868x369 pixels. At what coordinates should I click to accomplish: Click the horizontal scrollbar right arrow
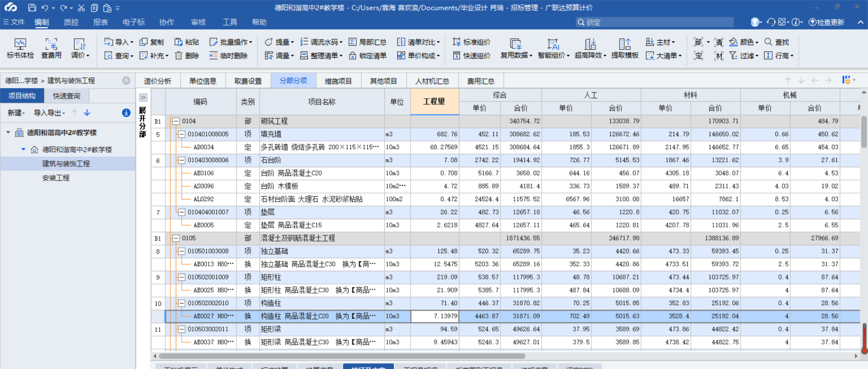pos(856,356)
